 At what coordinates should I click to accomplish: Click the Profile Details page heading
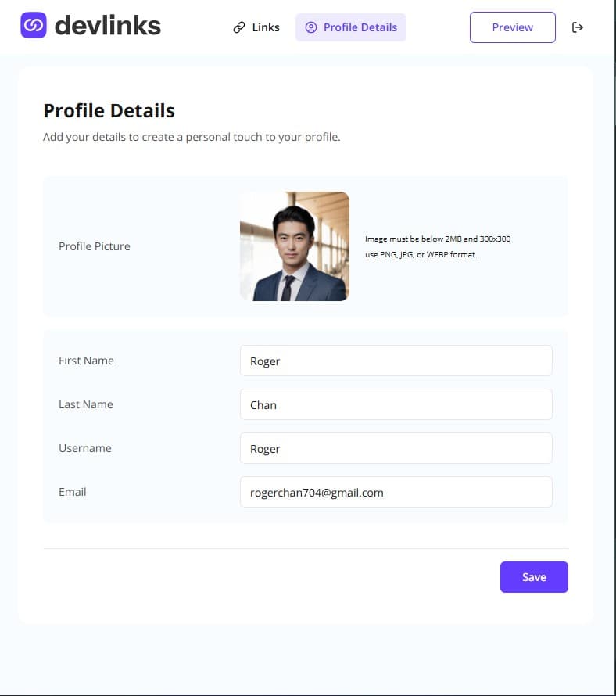(x=109, y=110)
